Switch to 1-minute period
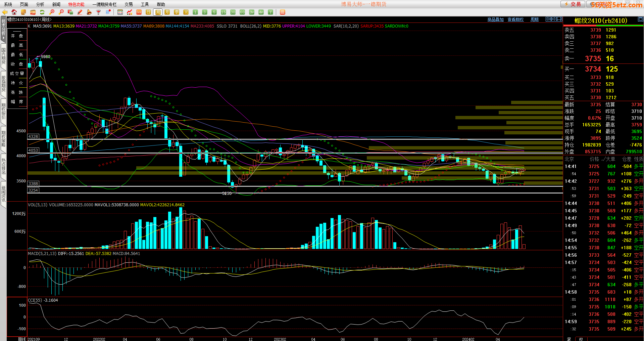Viewport: 644px width, 341px height. tap(195, 12)
